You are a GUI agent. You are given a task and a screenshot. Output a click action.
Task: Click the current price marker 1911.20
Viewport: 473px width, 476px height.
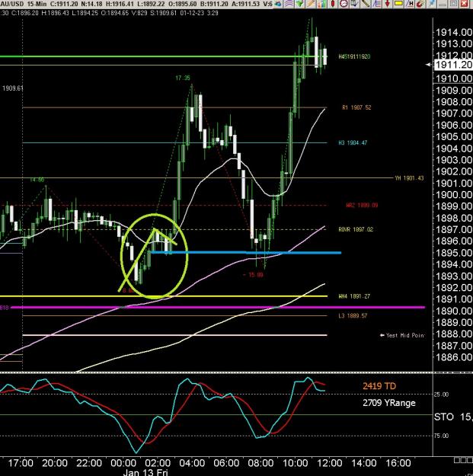tap(453, 65)
